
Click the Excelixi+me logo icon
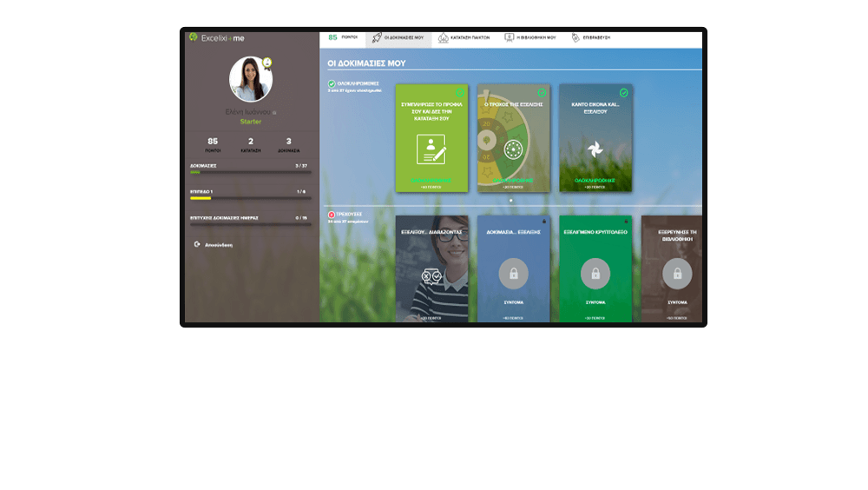pos(194,37)
